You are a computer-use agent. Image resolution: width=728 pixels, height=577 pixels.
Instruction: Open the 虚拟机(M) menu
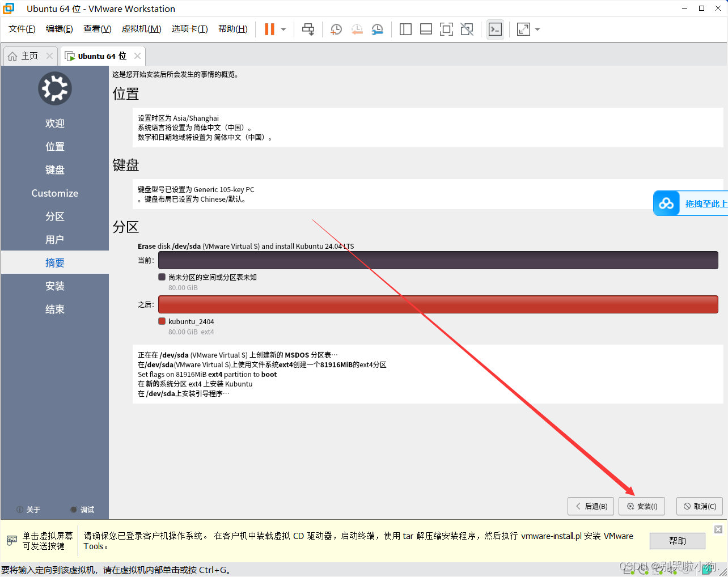click(142, 29)
